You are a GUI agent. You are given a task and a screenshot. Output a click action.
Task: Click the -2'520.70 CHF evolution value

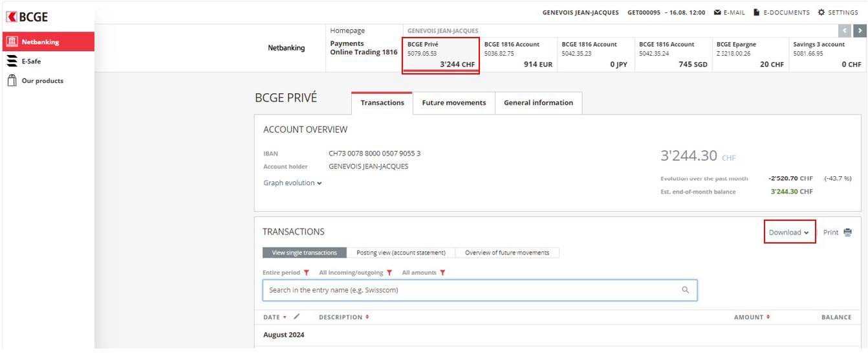pos(790,178)
